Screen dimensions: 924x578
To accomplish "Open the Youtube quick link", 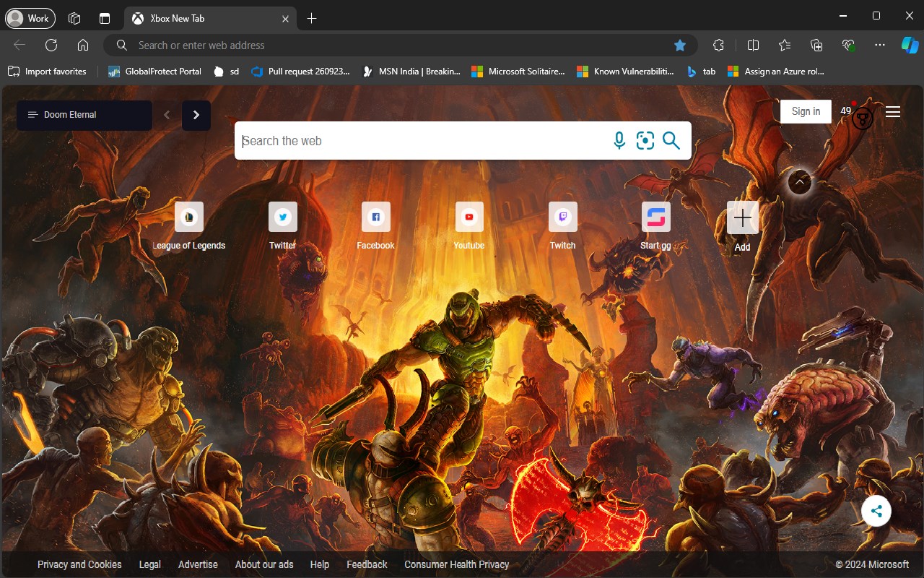I will click(469, 226).
